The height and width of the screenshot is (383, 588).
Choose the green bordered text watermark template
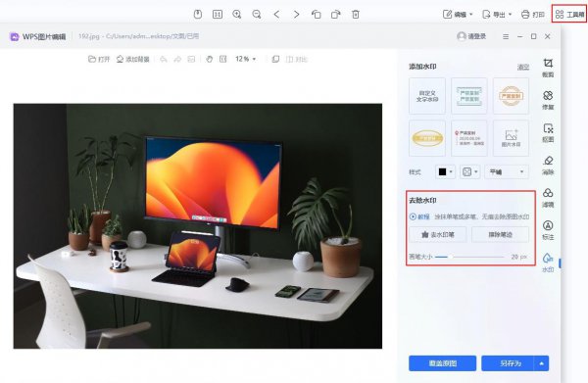point(469,96)
